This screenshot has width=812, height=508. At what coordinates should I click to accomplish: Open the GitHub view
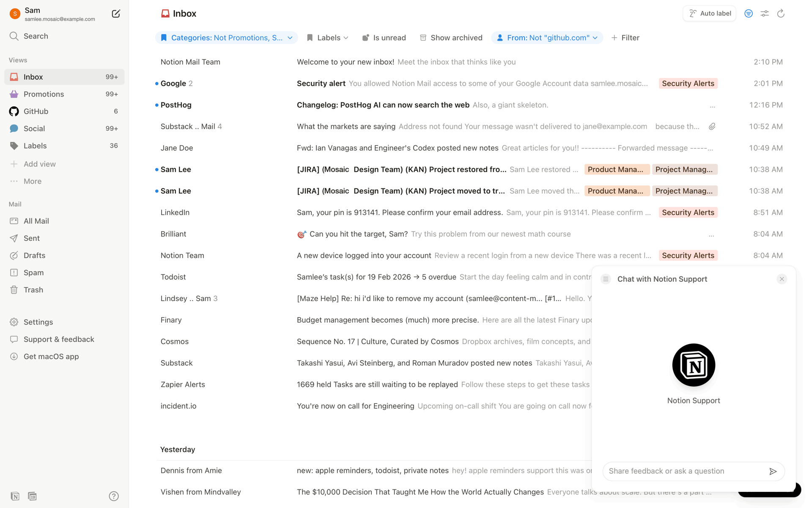tap(64, 111)
